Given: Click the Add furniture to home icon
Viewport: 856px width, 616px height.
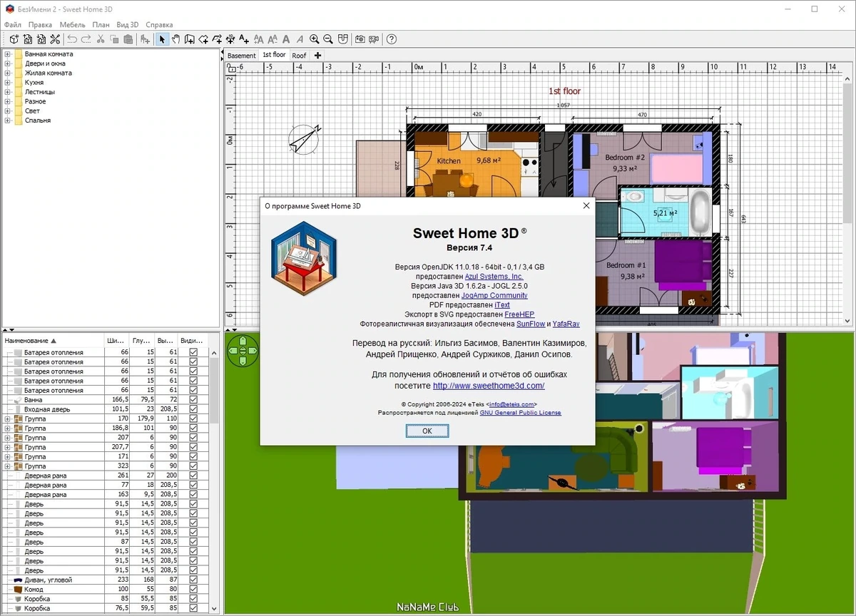Looking at the screenshot, I should coord(145,39).
